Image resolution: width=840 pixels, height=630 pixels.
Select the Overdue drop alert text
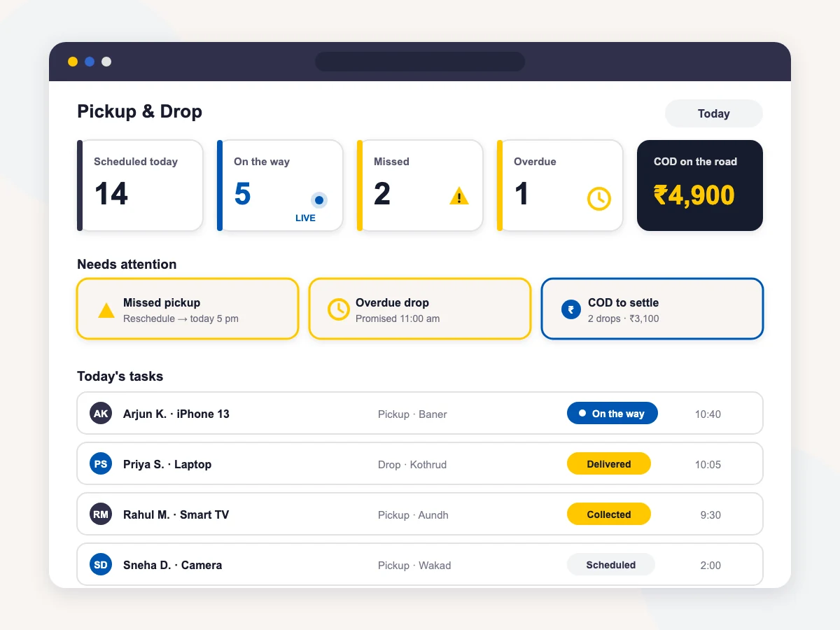392,302
